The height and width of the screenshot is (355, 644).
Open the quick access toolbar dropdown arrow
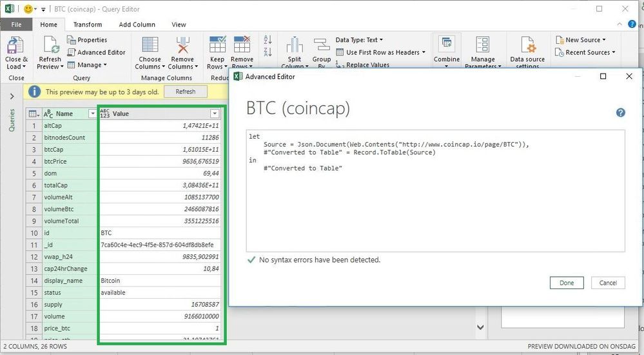pos(43,10)
